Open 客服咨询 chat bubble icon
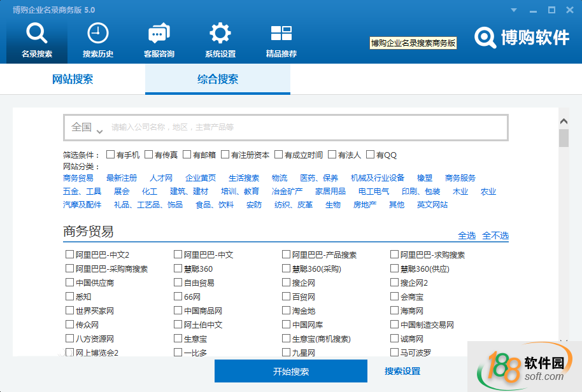582x392 pixels. pos(159,33)
